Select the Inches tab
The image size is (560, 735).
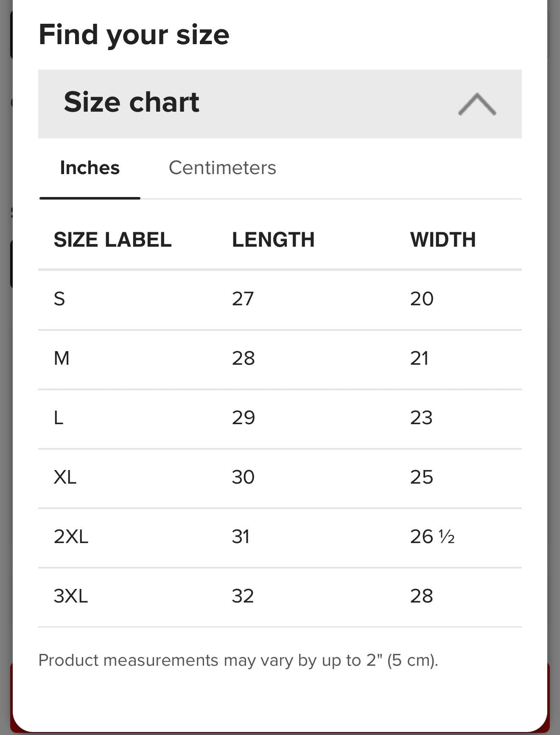pyautogui.click(x=90, y=168)
